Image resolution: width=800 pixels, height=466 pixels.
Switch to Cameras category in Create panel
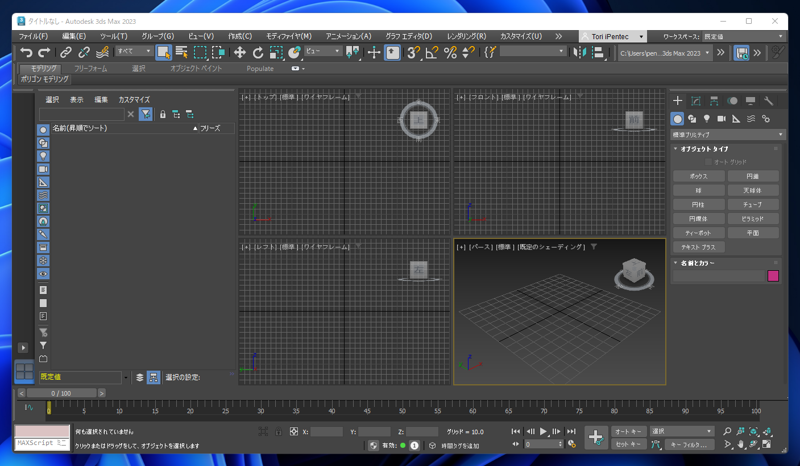click(x=721, y=118)
